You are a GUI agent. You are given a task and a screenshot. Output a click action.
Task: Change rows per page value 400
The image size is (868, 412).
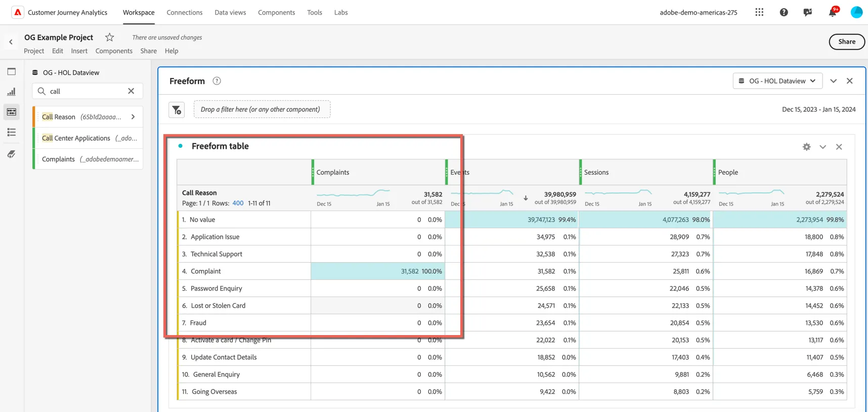tap(238, 203)
